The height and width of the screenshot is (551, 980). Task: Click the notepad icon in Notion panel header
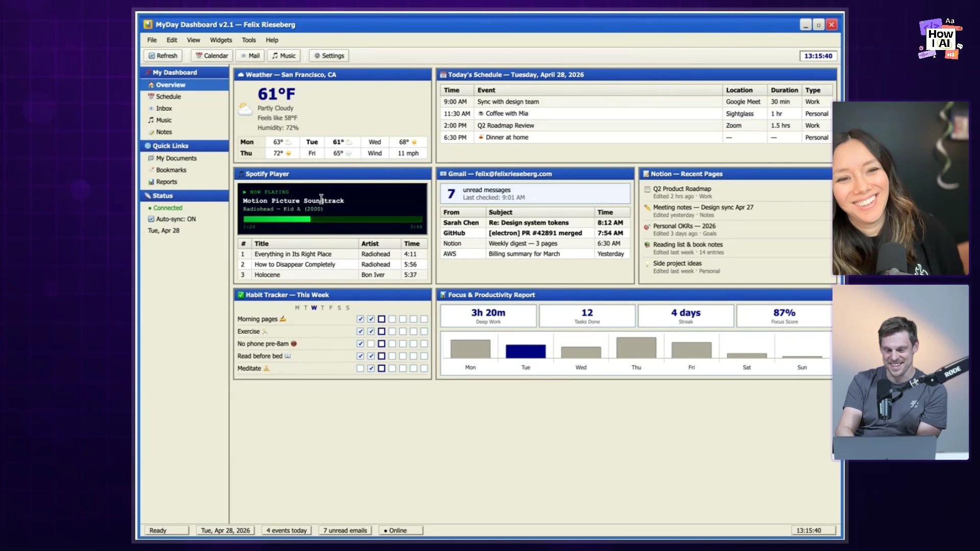pos(646,174)
